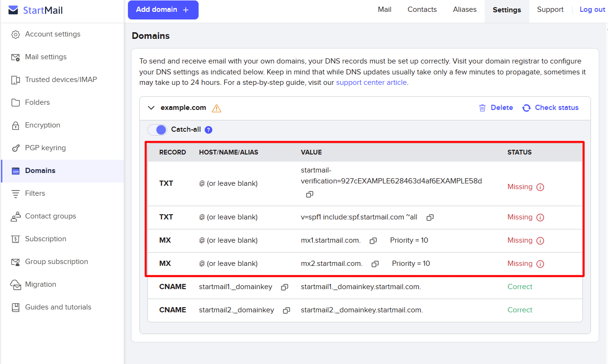This screenshot has width=608, height=364.
Task: Click the Correct status for startmail1._domainkey
Action: pyautogui.click(x=520, y=287)
